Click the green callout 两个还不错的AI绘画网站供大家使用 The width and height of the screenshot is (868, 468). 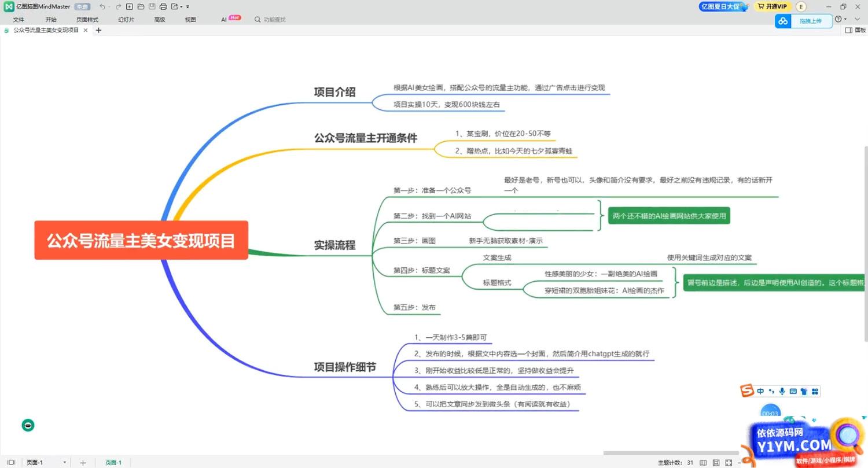point(668,217)
